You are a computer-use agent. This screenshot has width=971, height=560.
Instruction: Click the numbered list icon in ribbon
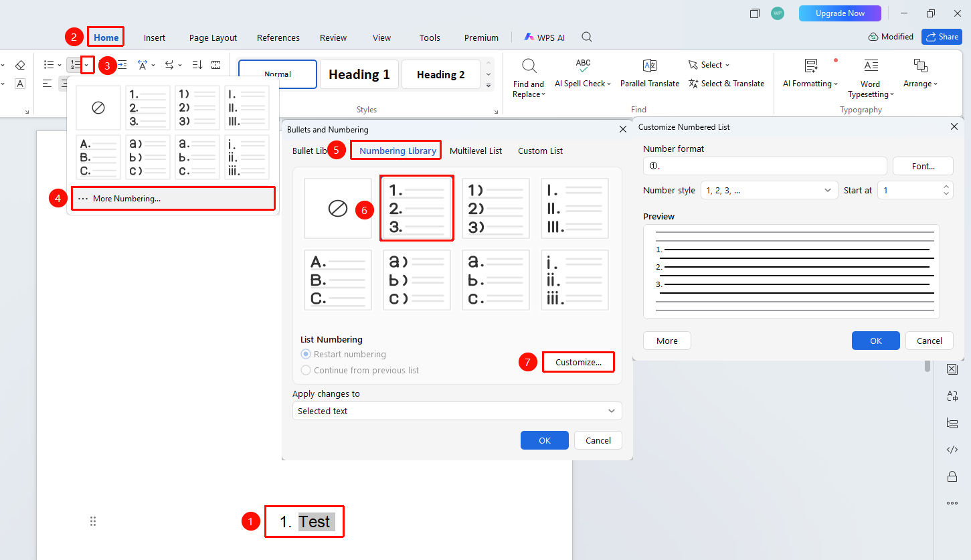(x=75, y=65)
